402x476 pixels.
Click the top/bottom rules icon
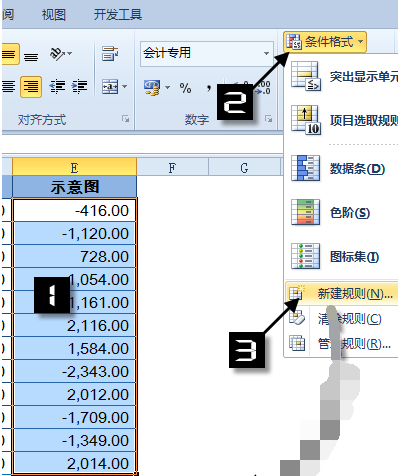point(305,120)
